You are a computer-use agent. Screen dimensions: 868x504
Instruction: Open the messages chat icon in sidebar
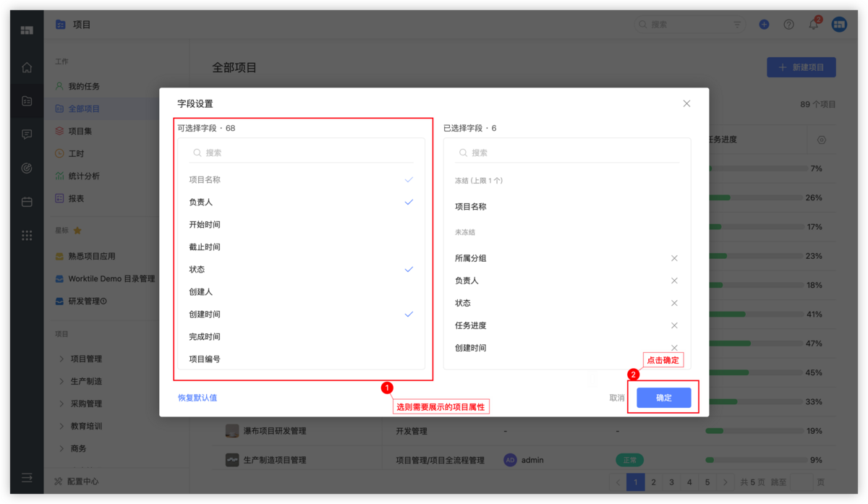pos(27,134)
